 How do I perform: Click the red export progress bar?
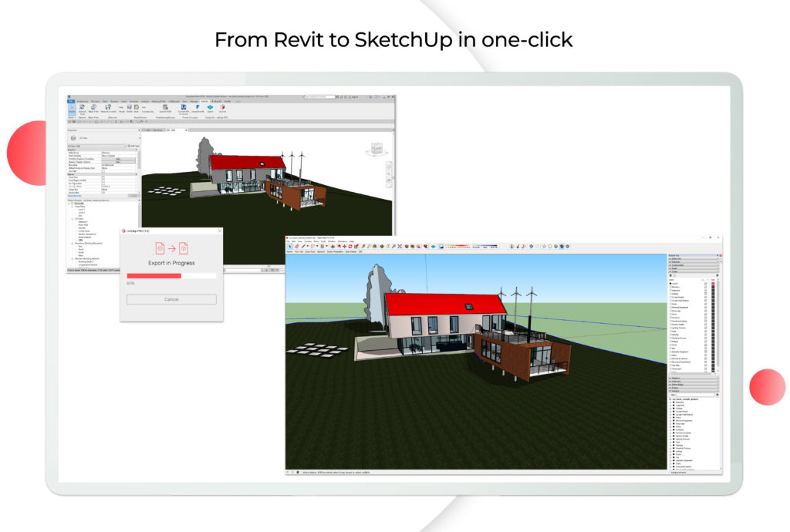154,276
